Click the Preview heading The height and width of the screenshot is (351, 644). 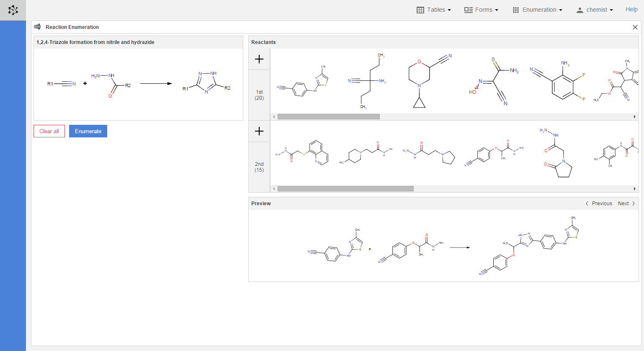(x=261, y=204)
